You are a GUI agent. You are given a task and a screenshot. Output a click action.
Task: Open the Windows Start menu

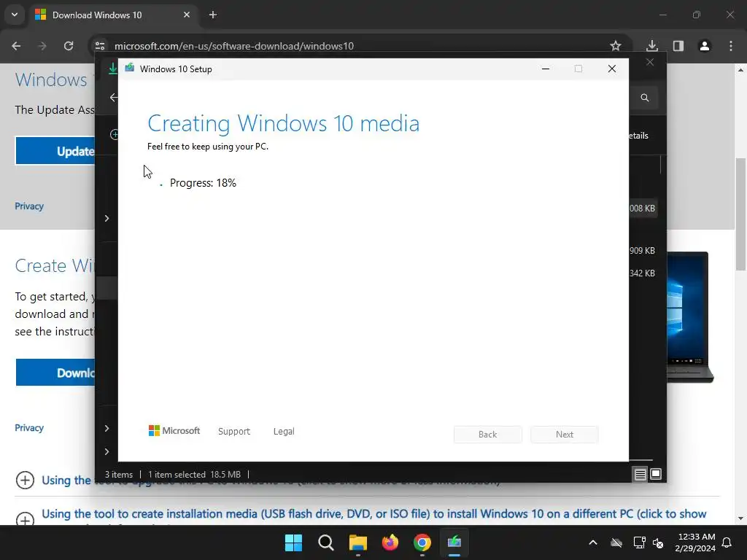(x=293, y=542)
